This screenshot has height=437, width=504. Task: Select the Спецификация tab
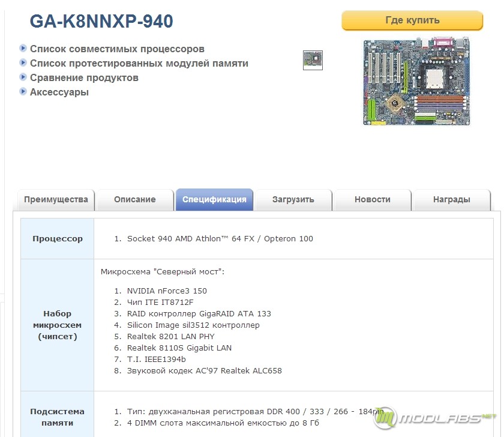click(214, 200)
